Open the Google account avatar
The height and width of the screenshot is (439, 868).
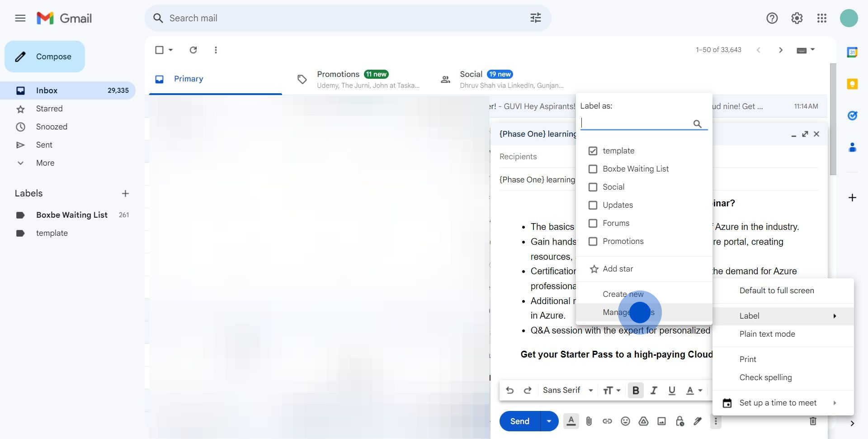click(849, 18)
